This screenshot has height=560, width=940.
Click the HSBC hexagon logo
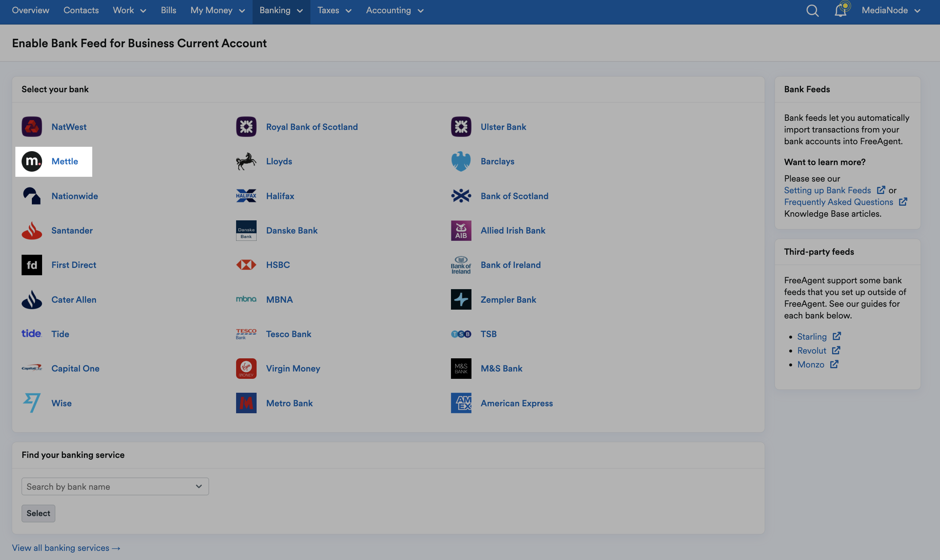(x=246, y=265)
